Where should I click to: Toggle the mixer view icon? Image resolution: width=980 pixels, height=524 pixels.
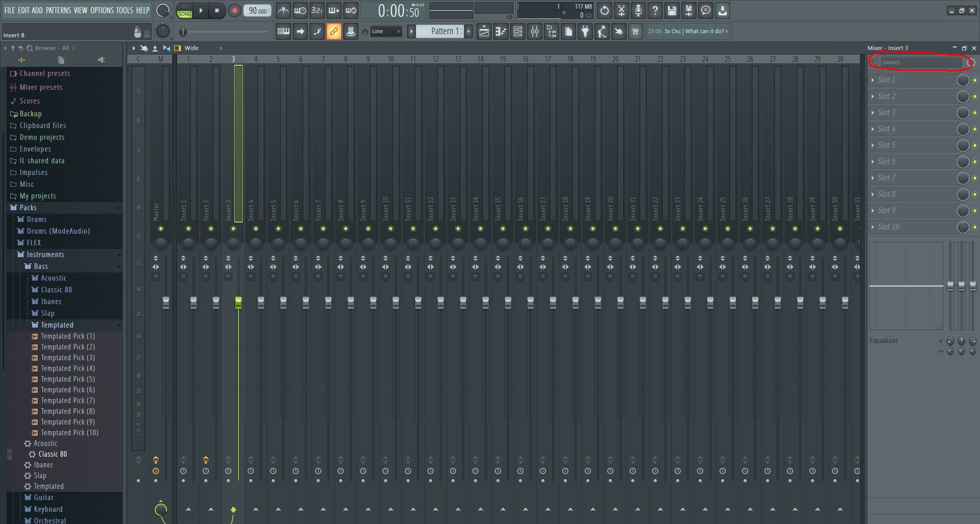coord(535,32)
